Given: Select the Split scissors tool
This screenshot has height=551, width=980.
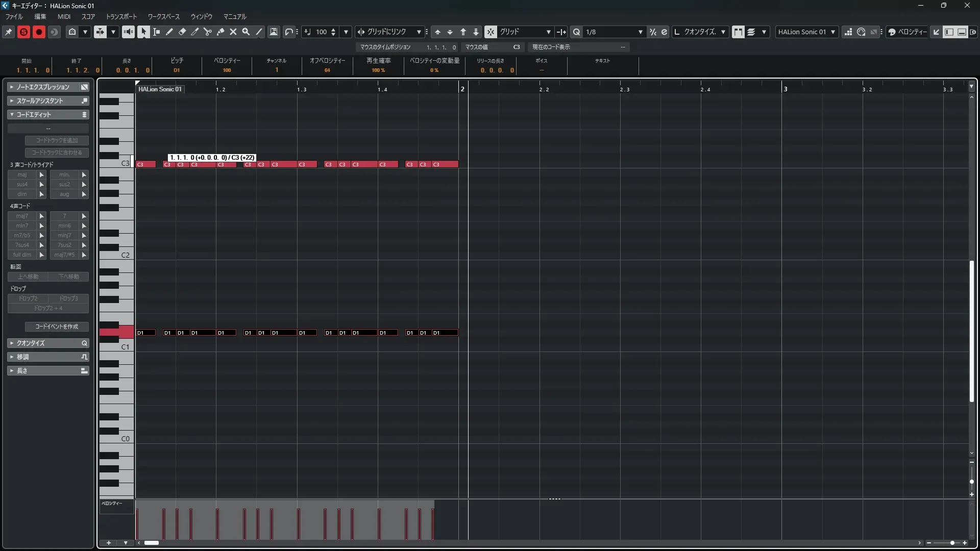Looking at the screenshot, I should [208, 32].
